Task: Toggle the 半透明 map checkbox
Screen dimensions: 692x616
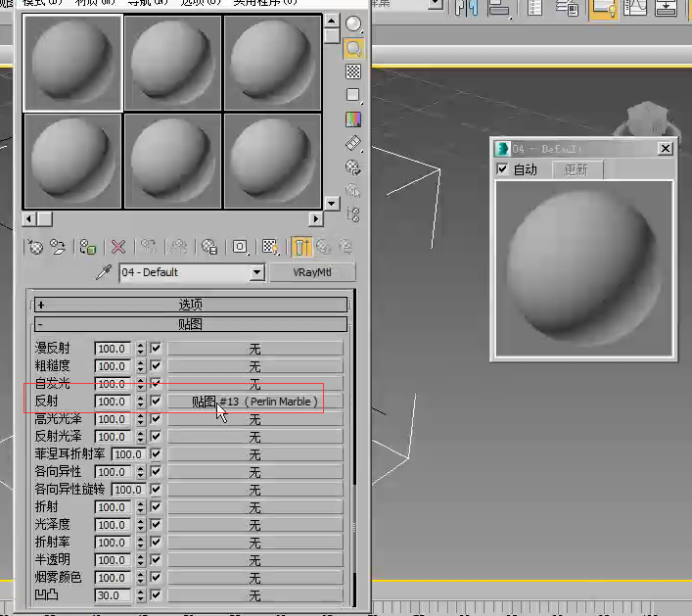Action: click(156, 560)
